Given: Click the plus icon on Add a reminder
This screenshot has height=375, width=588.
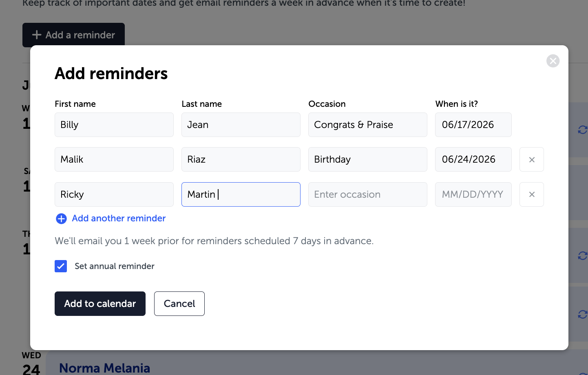Looking at the screenshot, I should [x=37, y=35].
